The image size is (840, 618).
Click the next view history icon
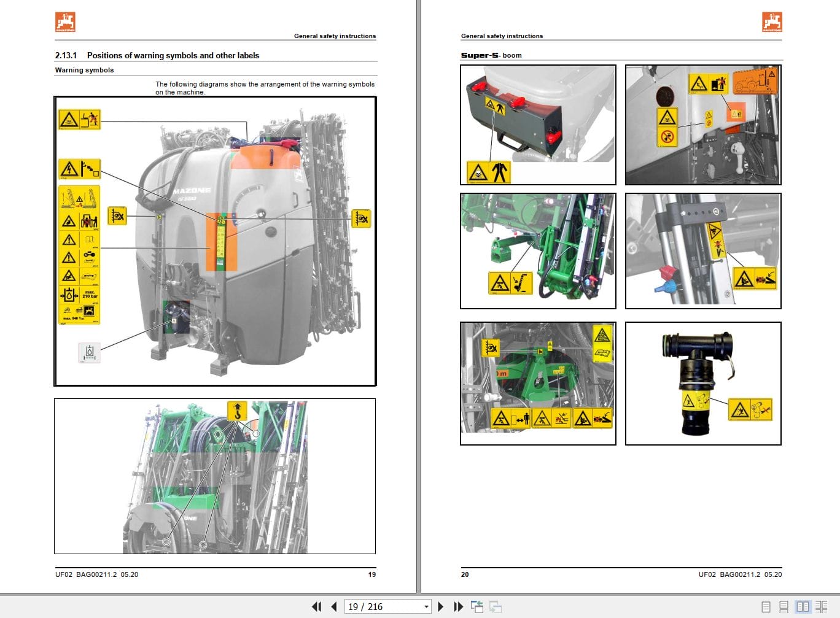(494, 606)
